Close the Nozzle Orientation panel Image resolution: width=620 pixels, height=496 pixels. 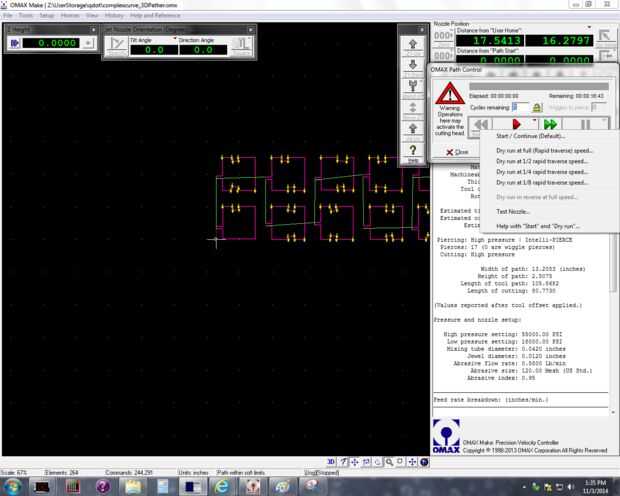coord(250,30)
